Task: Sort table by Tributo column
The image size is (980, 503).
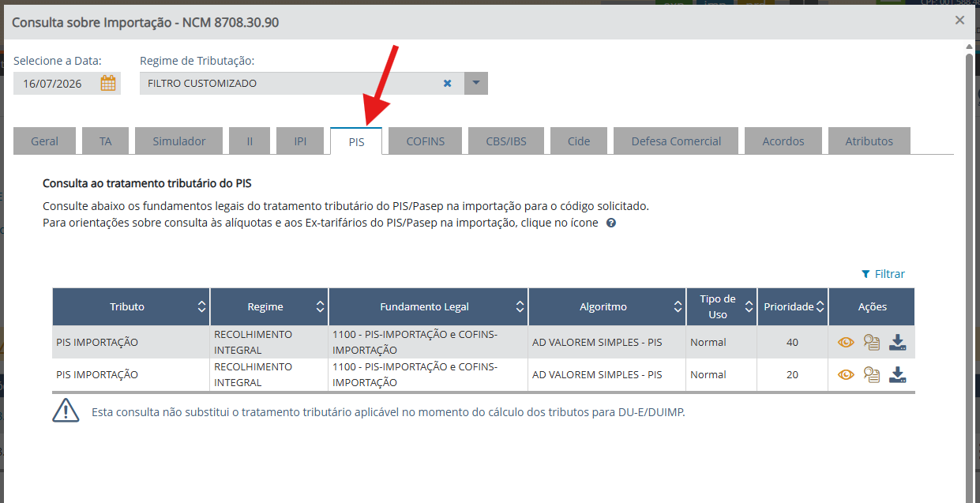Action: tap(202, 306)
